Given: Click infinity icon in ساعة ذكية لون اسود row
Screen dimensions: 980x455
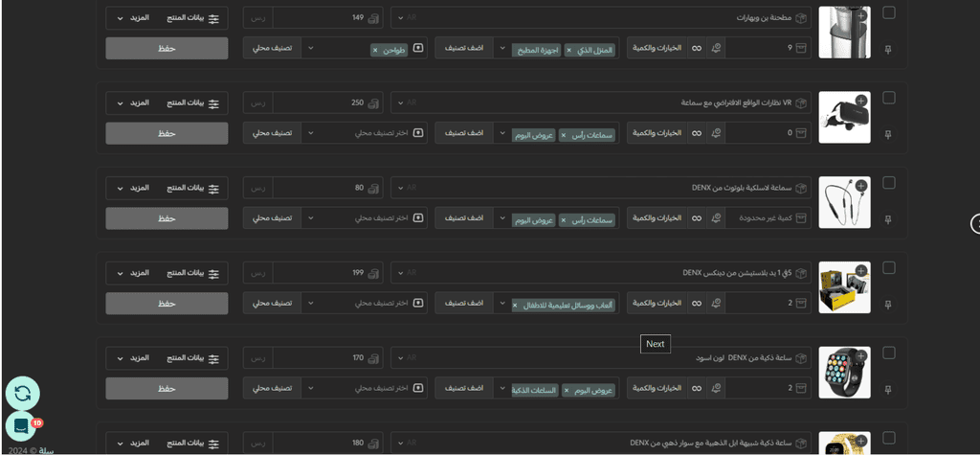Looking at the screenshot, I should (x=697, y=388).
